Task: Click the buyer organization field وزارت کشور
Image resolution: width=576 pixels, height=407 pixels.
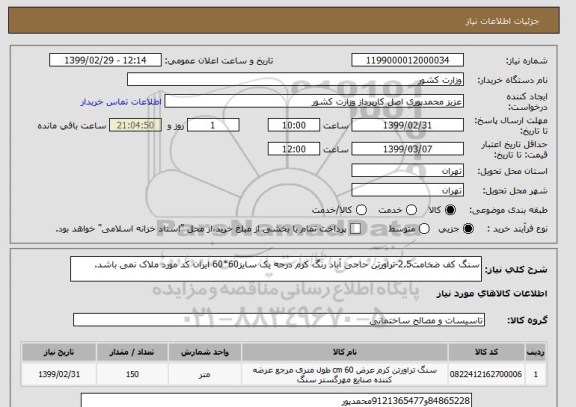Action: coord(295,79)
